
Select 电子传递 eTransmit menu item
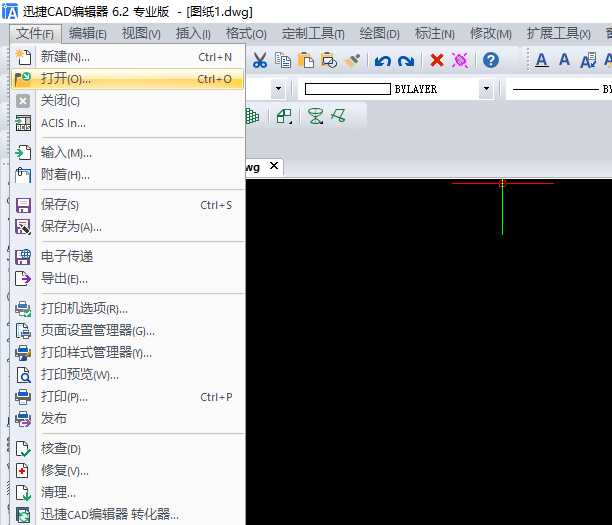[128, 256]
